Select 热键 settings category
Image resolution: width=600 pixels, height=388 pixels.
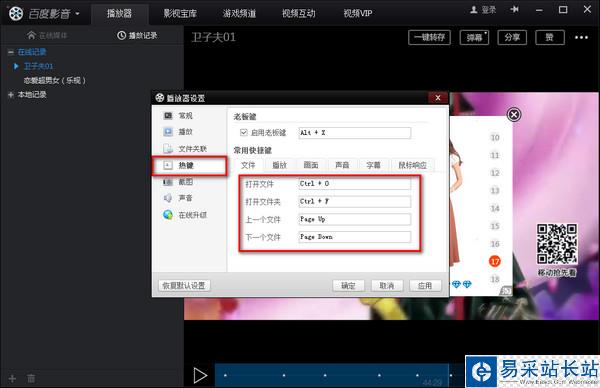(x=189, y=166)
